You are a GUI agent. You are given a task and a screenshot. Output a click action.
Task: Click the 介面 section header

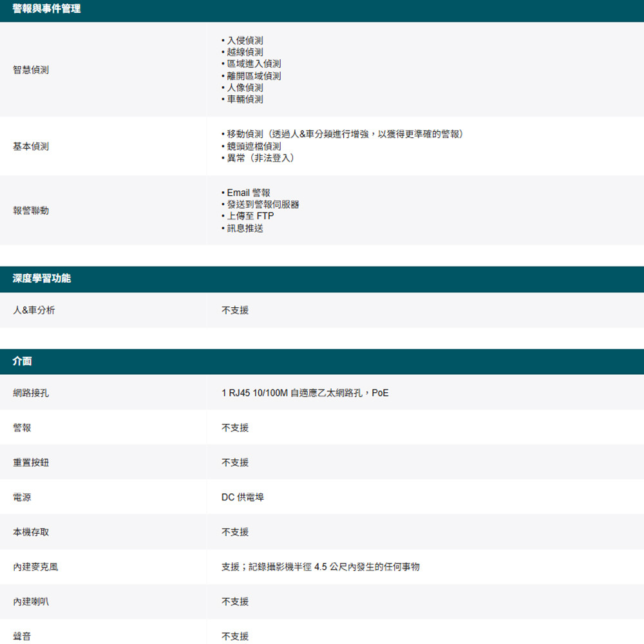23,361
